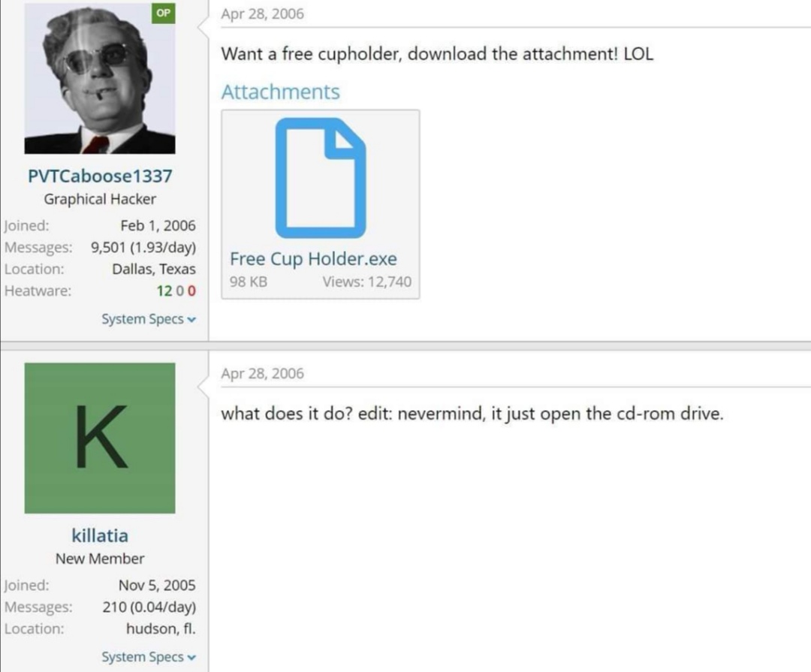Click the Attachments heading
Image resolution: width=811 pixels, height=672 pixels.
[x=281, y=92]
